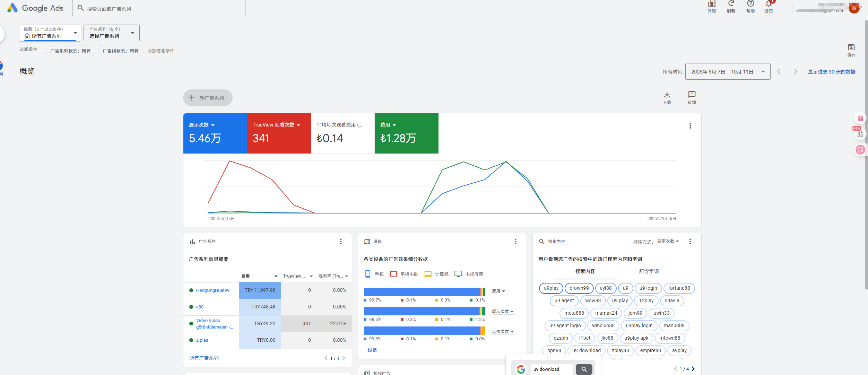Open the date range dropdown
Image resolution: width=868 pixels, height=375 pixels.
coord(728,72)
